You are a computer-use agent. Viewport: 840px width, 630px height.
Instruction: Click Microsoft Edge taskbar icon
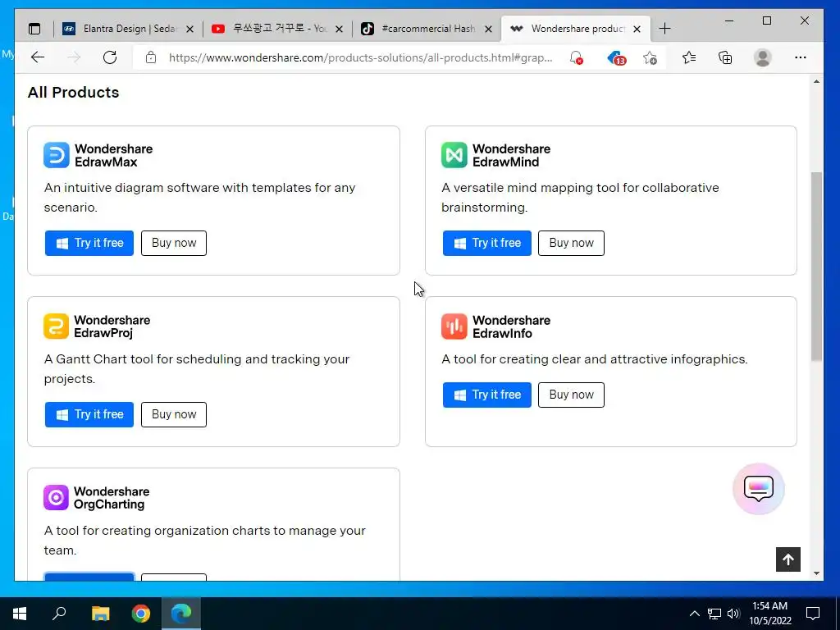181,614
